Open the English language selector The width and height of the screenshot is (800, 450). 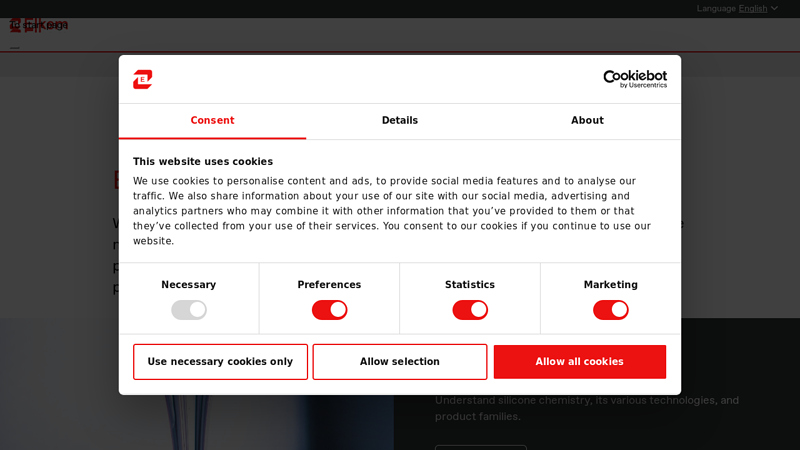coord(753,8)
